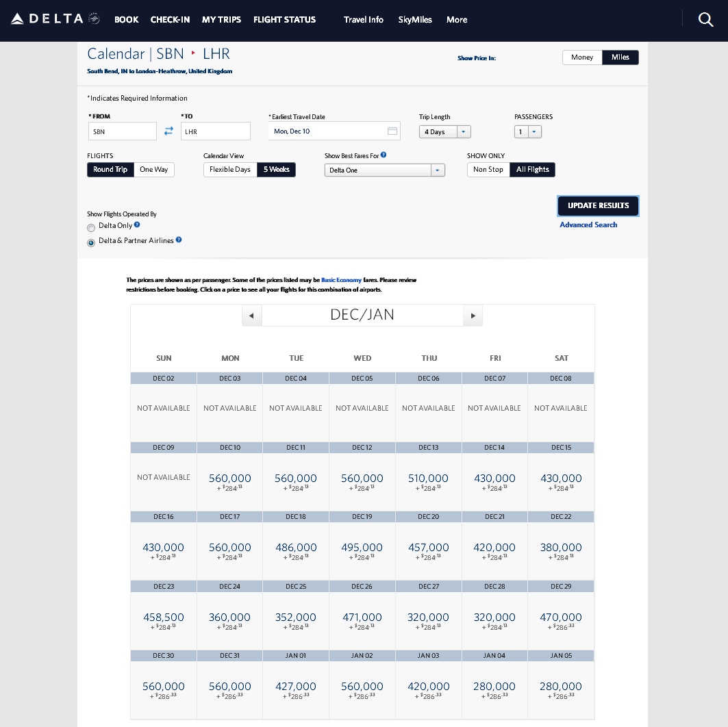Switch price display to Money
The width and height of the screenshot is (728, 727).
(581, 58)
